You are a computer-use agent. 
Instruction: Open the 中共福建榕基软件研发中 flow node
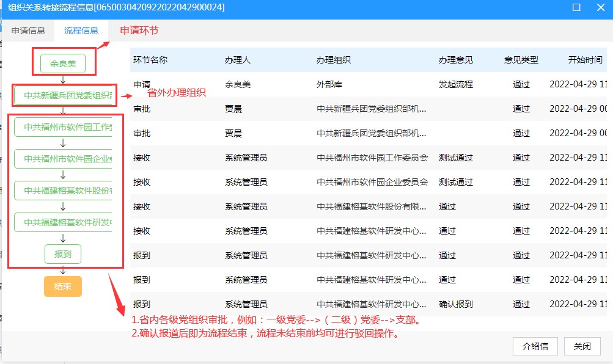coord(64,222)
